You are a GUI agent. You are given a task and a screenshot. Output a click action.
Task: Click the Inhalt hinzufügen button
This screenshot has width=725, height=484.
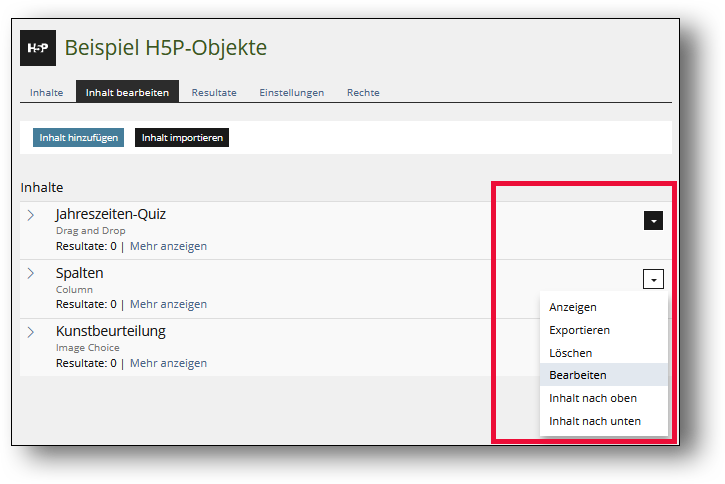78,138
